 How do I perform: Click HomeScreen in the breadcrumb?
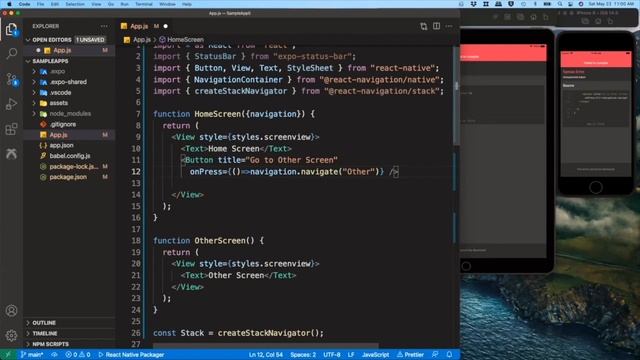(x=185, y=40)
